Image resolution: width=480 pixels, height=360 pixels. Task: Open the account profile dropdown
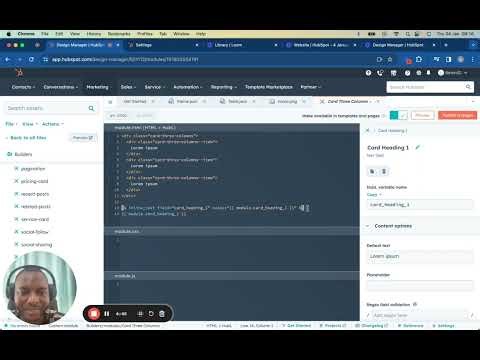452,73
